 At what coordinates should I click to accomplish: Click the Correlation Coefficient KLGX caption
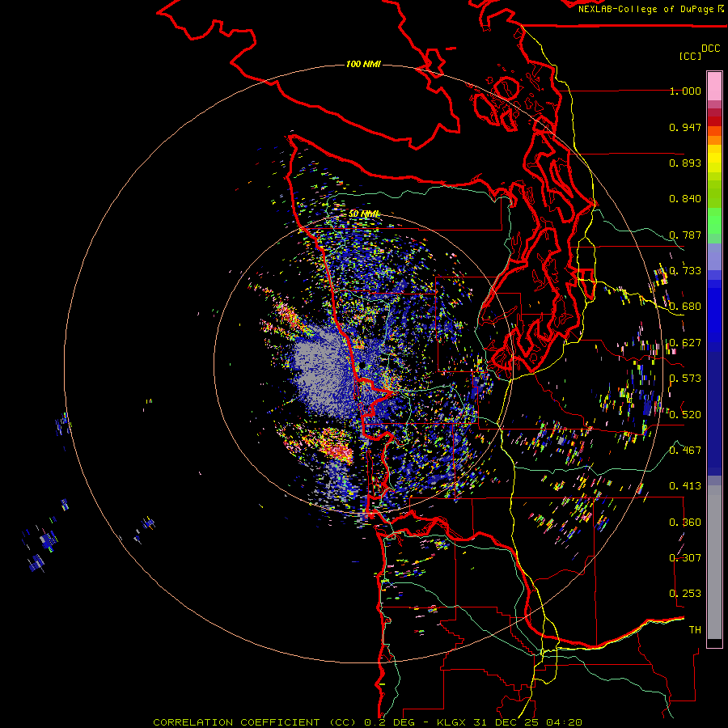pos(367,722)
